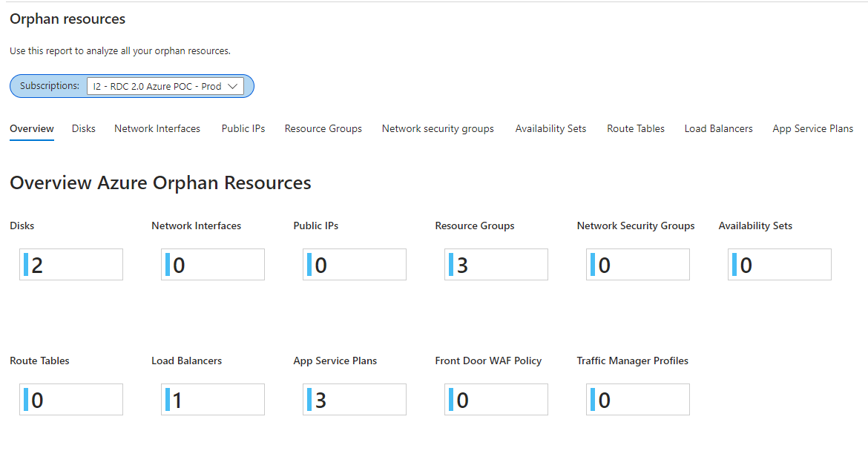The width and height of the screenshot is (868, 451).
Task: Open the Network security groups tab
Action: pyautogui.click(x=438, y=128)
